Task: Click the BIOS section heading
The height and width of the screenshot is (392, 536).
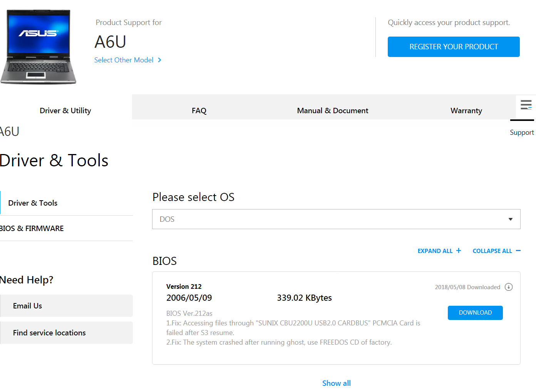Action: 164,261
